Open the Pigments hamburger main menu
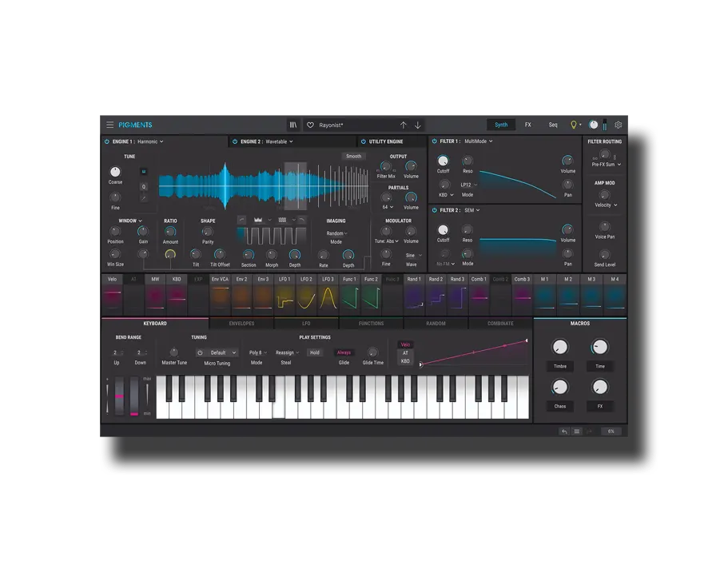This screenshot has height=565, width=728. point(110,125)
